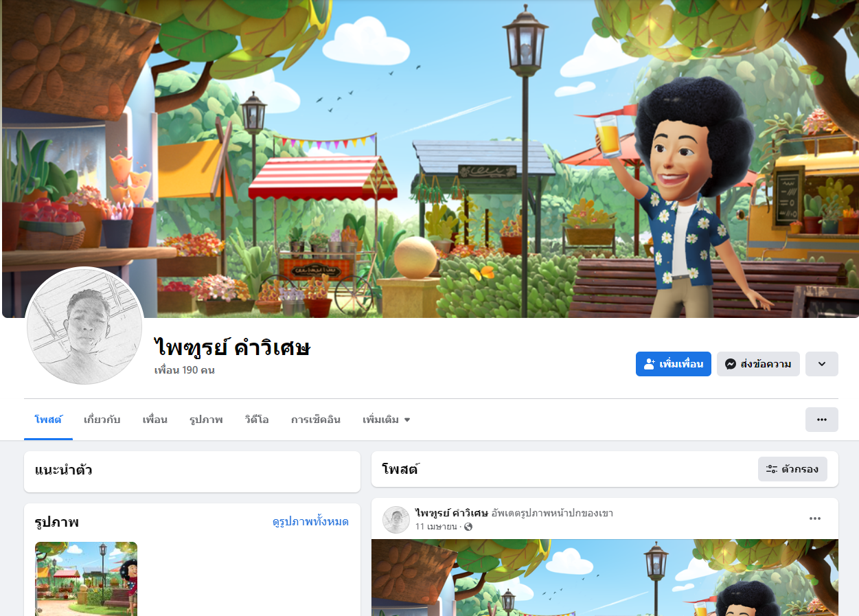Image resolution: width=859 pixels, height=616 pixels.
Task: Select the วิดีโอ tab
Action: (257, 420)
